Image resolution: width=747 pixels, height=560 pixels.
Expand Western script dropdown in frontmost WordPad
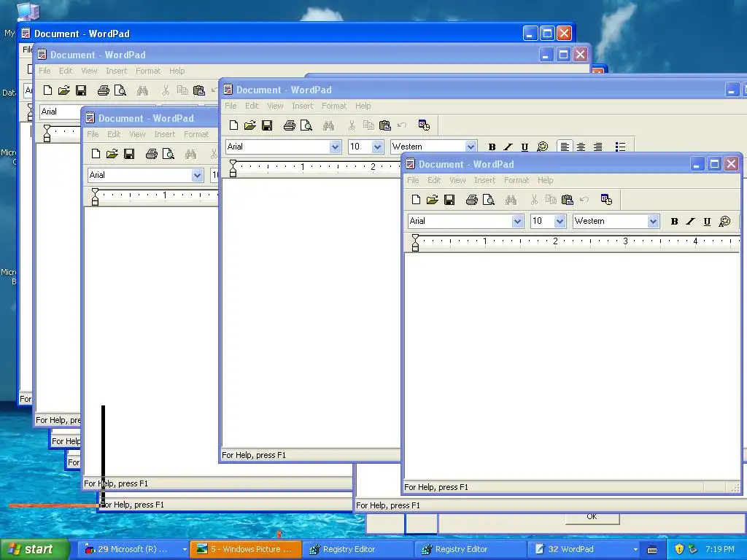[653, 221]
